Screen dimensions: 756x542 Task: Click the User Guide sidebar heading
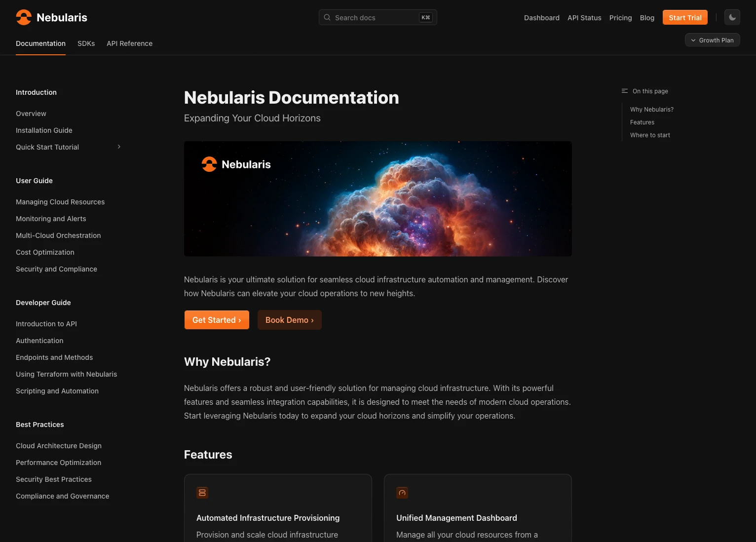[34, 181]
